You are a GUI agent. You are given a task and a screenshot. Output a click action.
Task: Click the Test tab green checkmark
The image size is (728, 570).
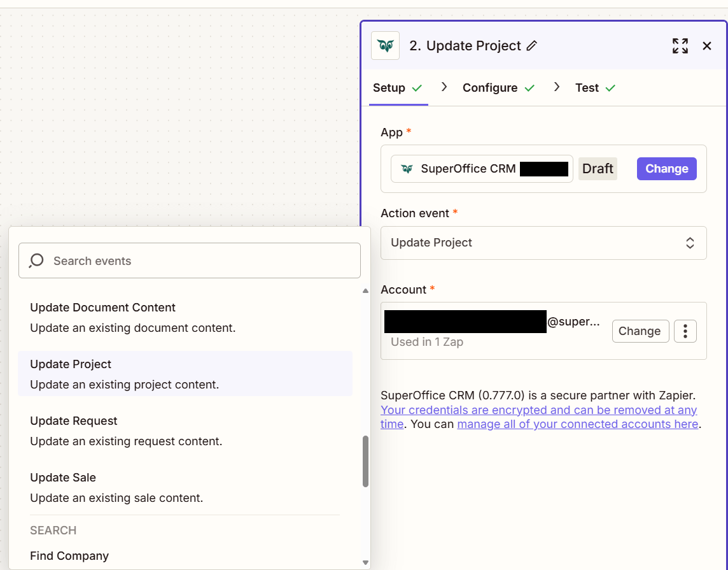coord(610,88)
